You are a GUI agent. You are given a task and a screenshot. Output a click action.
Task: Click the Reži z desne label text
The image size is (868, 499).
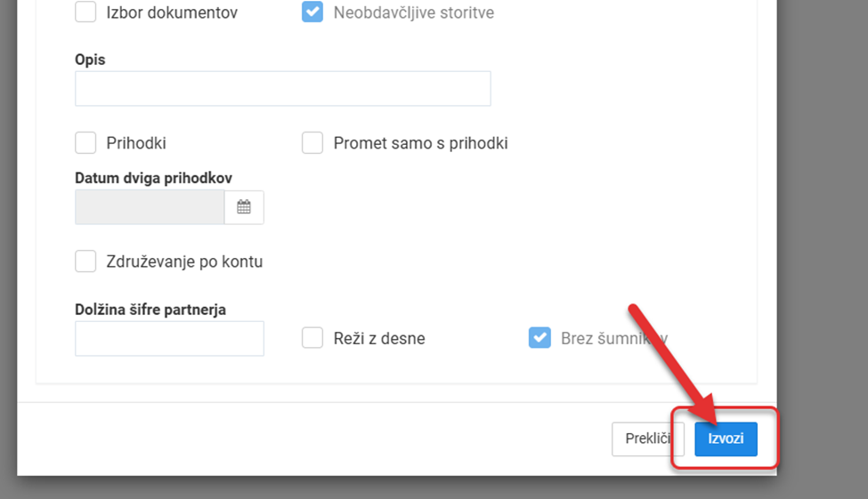379,339
